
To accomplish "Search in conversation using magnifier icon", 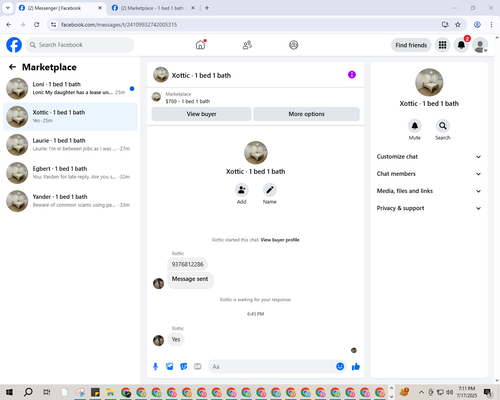I will 443,126.
